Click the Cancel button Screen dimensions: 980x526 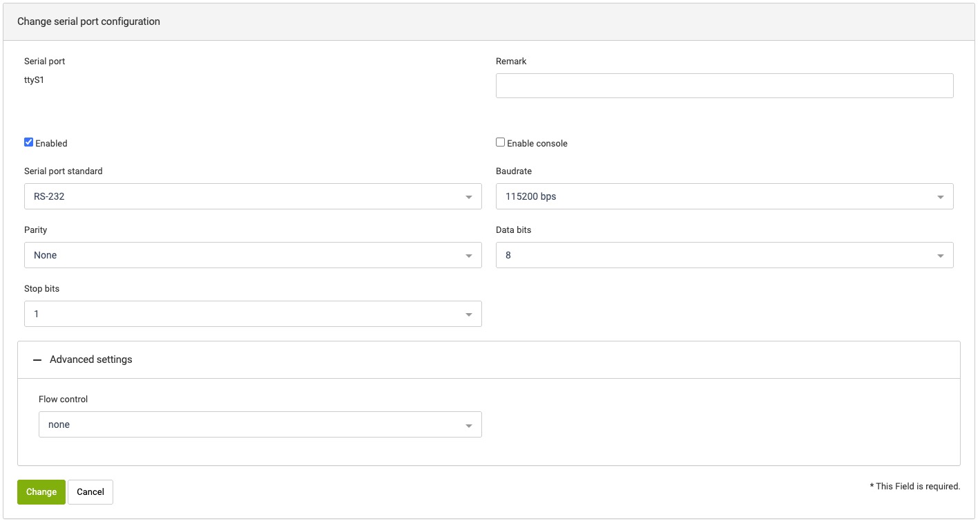(90, 492)
